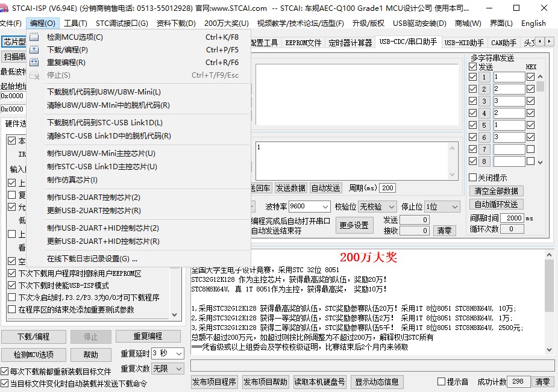The width and height of the screenshot is (558, 392).
Task: Click the row 2 string input field
Action: tap(509, 89)
